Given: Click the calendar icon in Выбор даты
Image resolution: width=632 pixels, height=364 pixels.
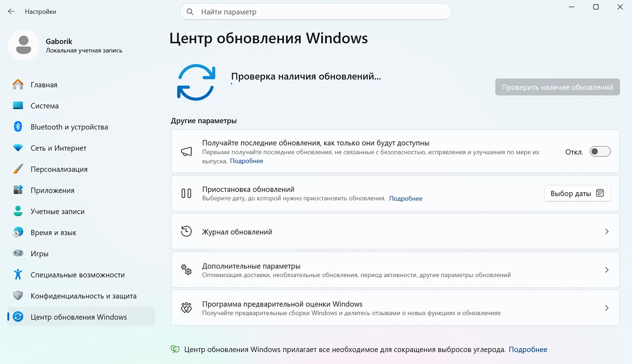Looking at the screenshot, I should tap(600, 193).
